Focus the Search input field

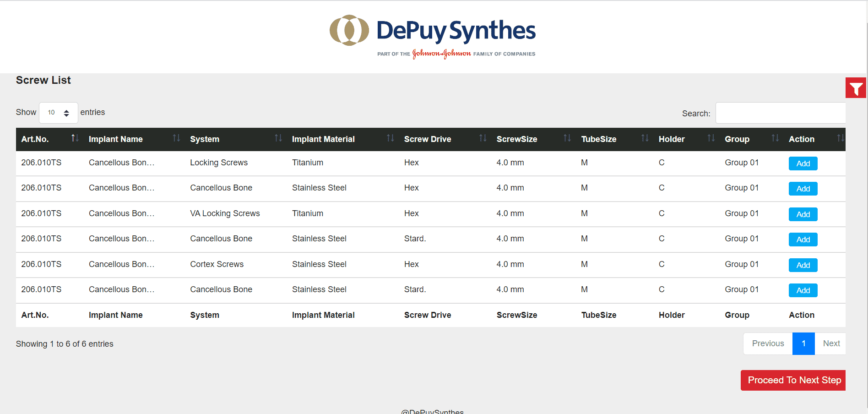[x=781, y=113]
